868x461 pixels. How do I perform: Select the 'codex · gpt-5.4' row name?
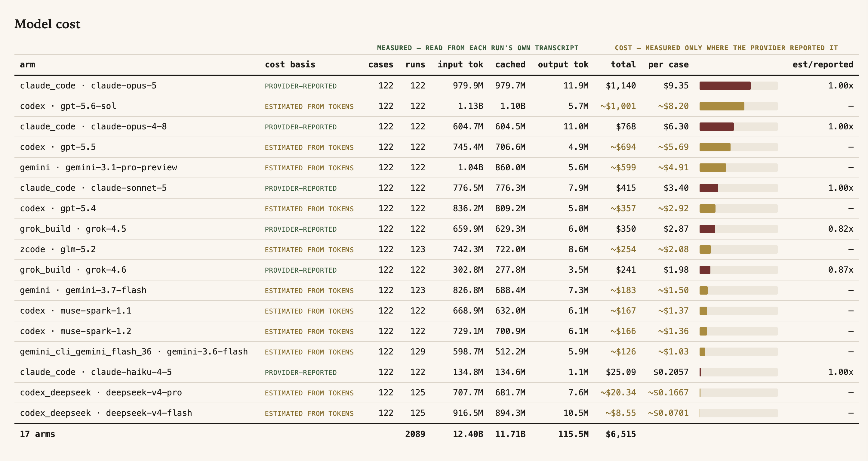point(58,209)
